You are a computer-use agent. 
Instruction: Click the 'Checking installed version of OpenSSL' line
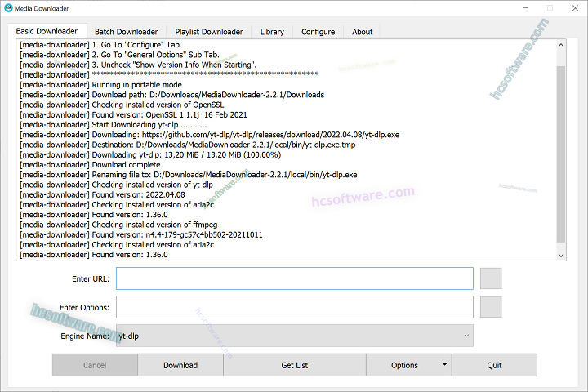pyautogui.click(x=122, y=105)
